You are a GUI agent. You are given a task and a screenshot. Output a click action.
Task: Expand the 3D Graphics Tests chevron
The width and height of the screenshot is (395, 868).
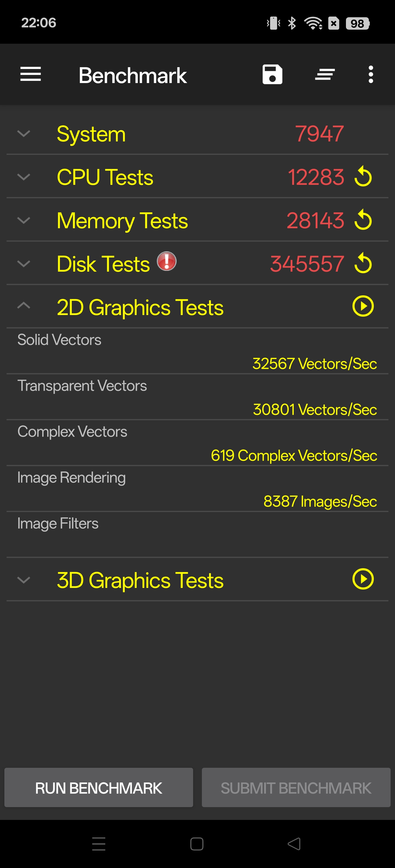[24, 579]
